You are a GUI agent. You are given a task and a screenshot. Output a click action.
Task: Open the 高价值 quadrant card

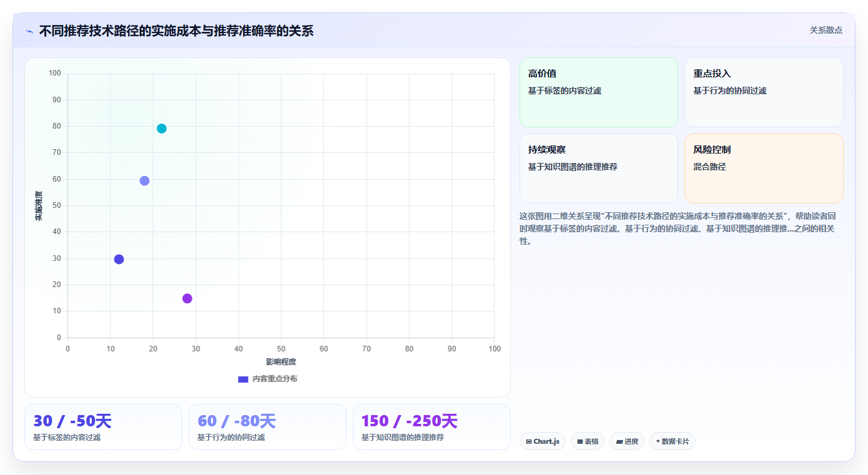coord(598,92)
